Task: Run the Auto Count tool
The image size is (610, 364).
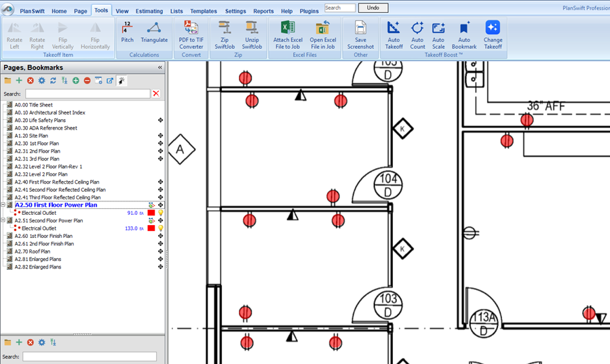Action: 417,35
